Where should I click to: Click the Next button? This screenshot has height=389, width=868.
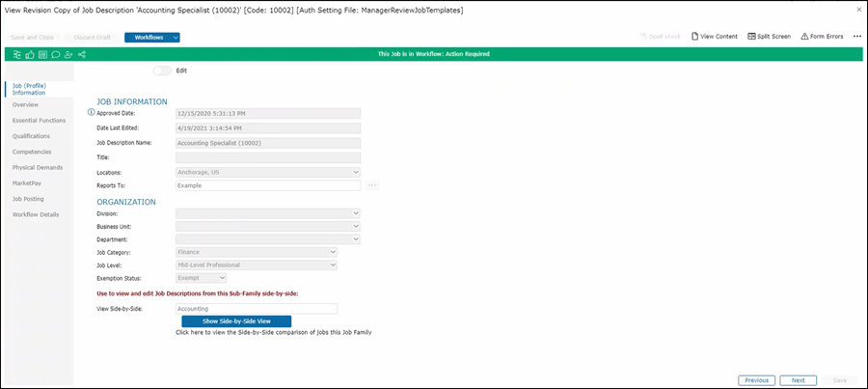coord(798,380)
